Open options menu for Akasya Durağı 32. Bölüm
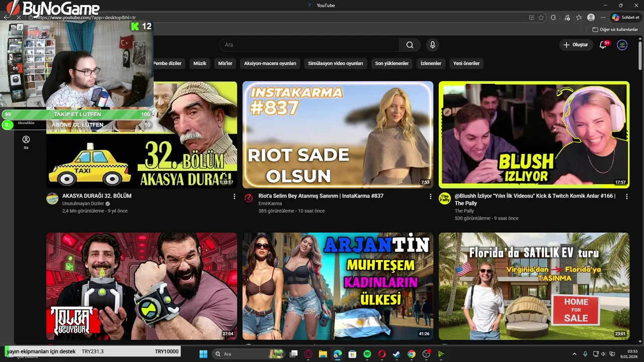Image resolution: width=644 pixels, height=362 pixels. click(x=234, y=197)
